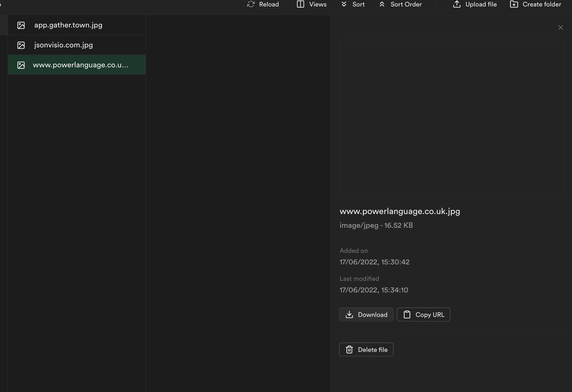
Task: Click the image preview area
Action: (452, 117)
